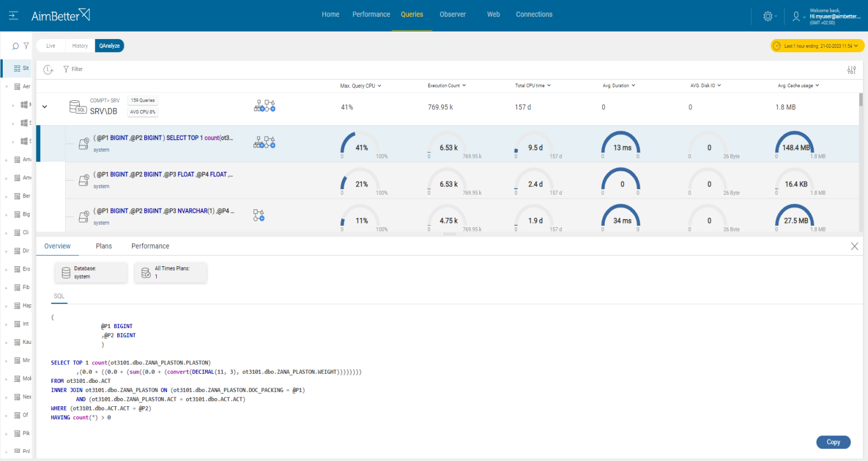This screenshot has width=868, height=461.
Task: Click the 148.4 MB cache gauge
Action: click(x=795, y=145)
